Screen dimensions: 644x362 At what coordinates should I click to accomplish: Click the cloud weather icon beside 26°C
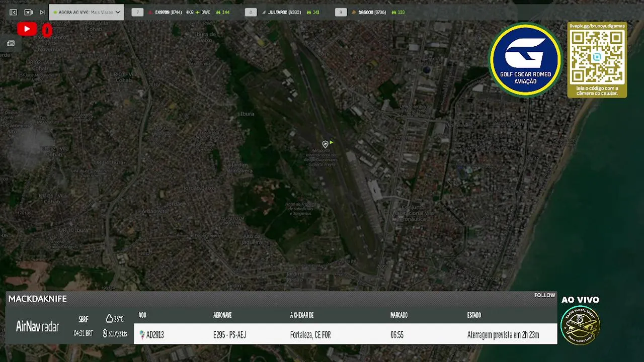(x=109, y=319)
